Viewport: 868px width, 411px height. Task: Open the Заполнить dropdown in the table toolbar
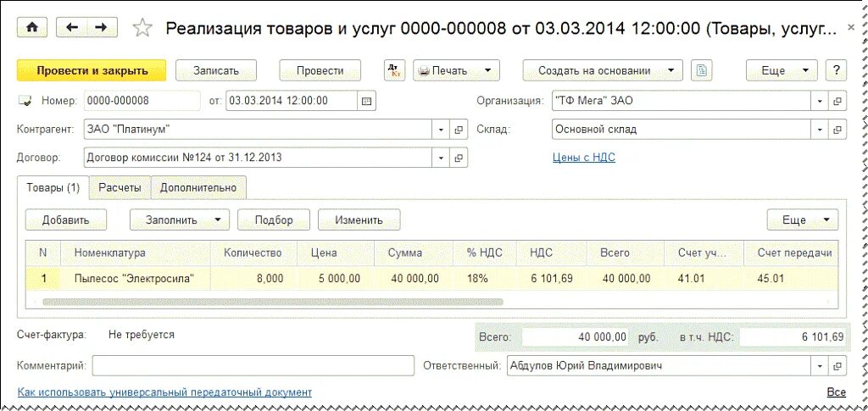coord(180,219)
